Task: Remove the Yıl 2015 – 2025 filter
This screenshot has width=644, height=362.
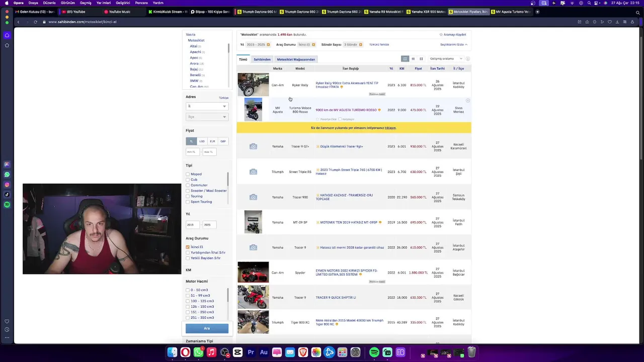Action: point(268,45)
